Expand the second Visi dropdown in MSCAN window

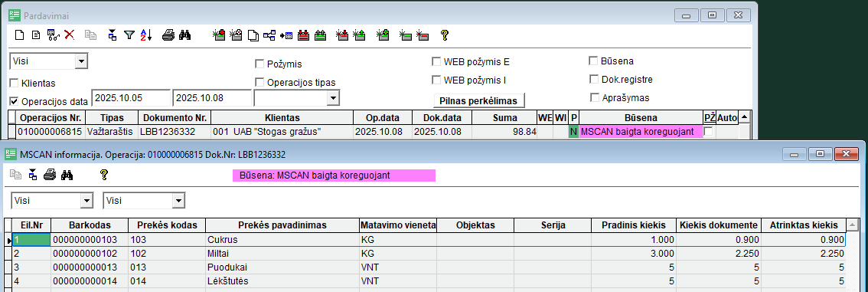coord(178,201)
